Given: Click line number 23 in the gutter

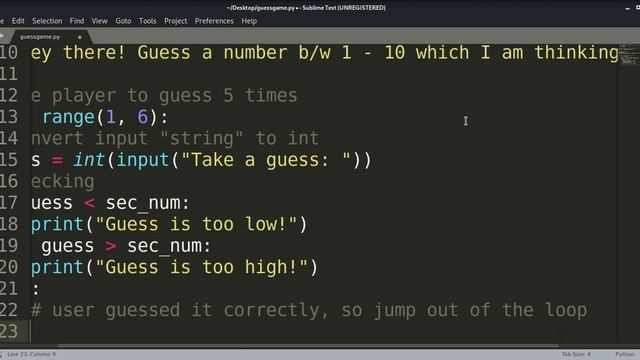Looking at the screenshot, I should [x=9, y=331].
